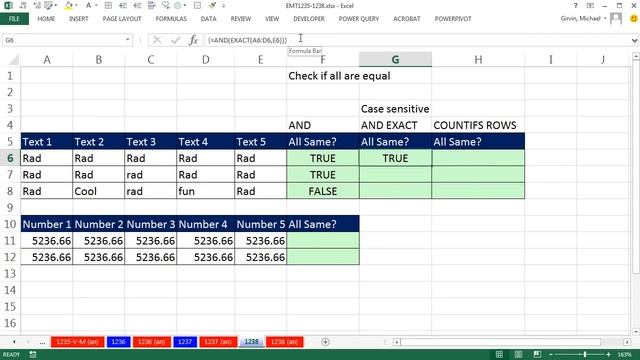Select cell containing 'Cool'
The image size is (640, 360).
[x=99, y=191]
